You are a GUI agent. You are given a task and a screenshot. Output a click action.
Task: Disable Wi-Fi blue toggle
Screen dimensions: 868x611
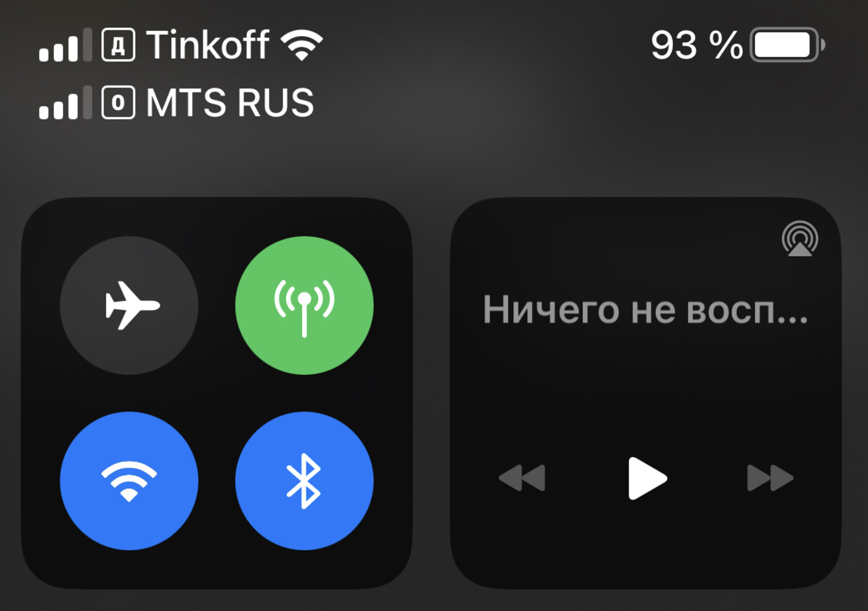[x=129, y=481]
